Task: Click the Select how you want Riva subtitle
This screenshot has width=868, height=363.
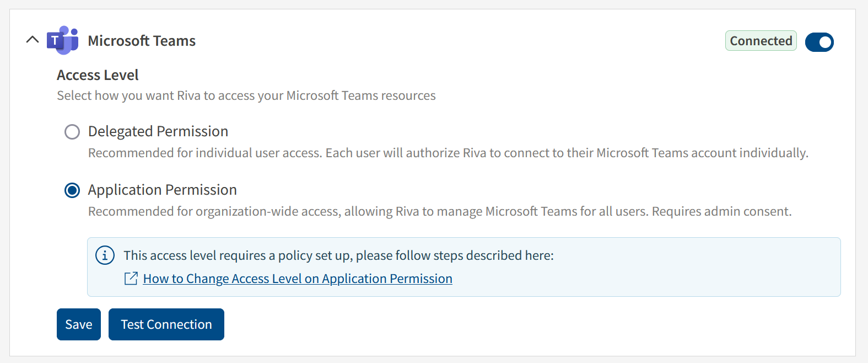Action: click(246, 95)
